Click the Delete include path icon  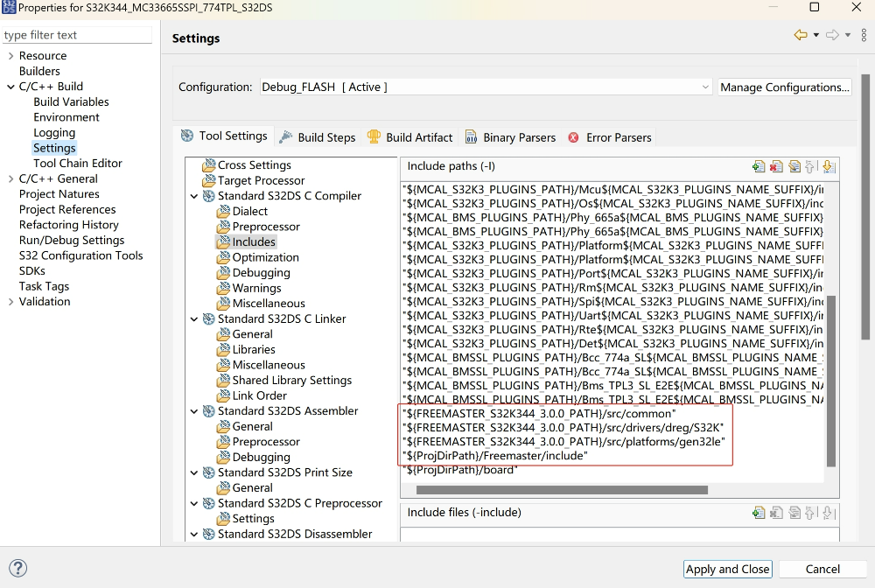click(x=776, y=166)
